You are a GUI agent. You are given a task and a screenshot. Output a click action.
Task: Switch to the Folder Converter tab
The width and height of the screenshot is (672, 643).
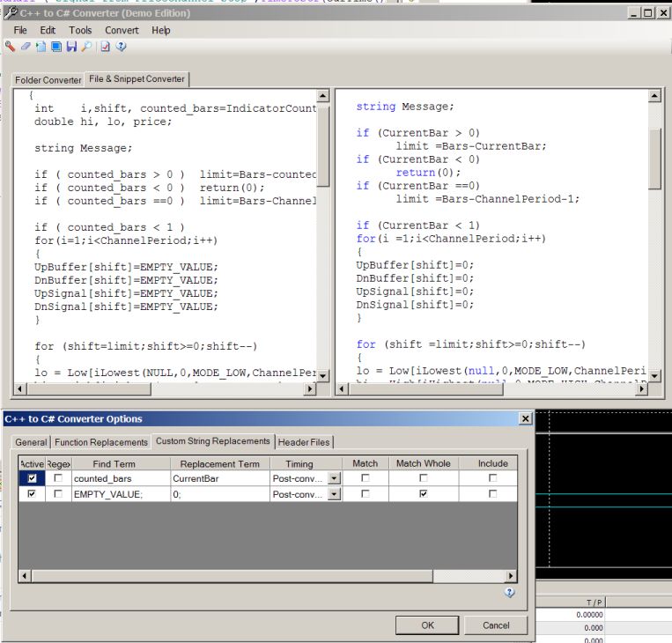[x=48, y=80]
